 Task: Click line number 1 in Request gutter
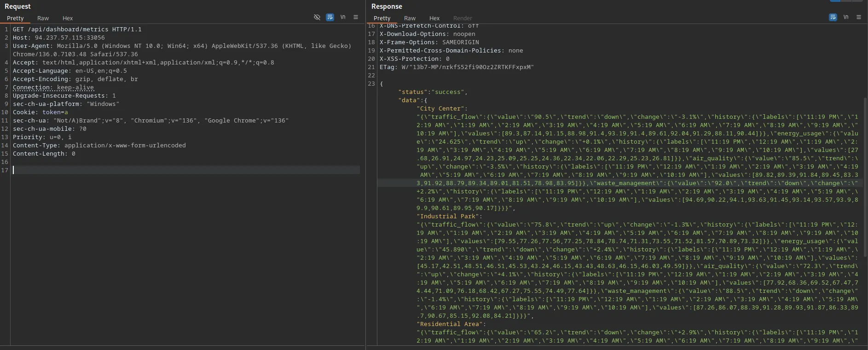coord(6,29)
